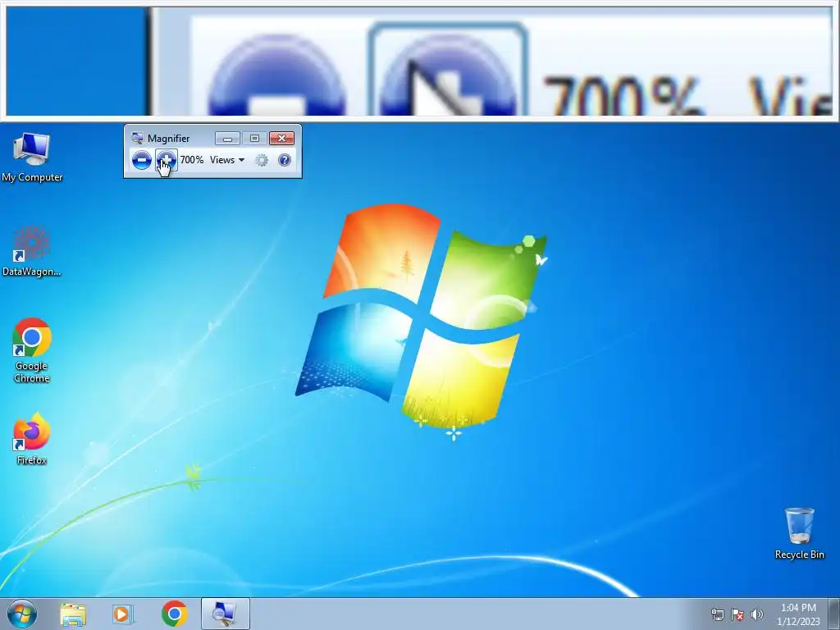Click the network tray icon

coord(717,614)
